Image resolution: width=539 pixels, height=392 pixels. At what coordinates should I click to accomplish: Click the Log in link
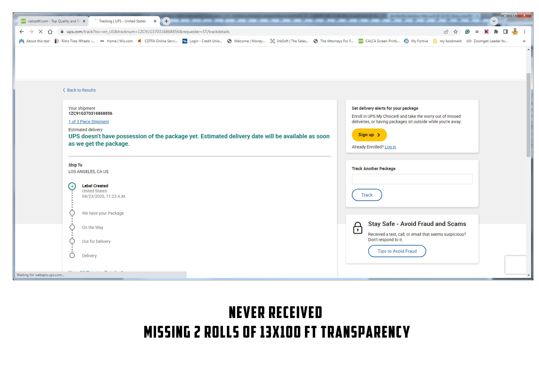coord(390,147)
